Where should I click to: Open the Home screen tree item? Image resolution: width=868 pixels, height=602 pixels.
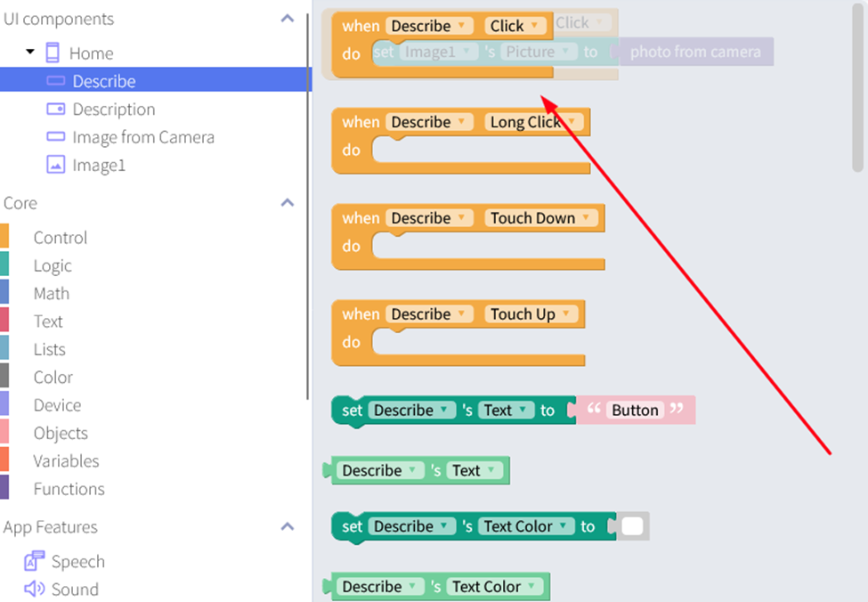pos(92,53)
